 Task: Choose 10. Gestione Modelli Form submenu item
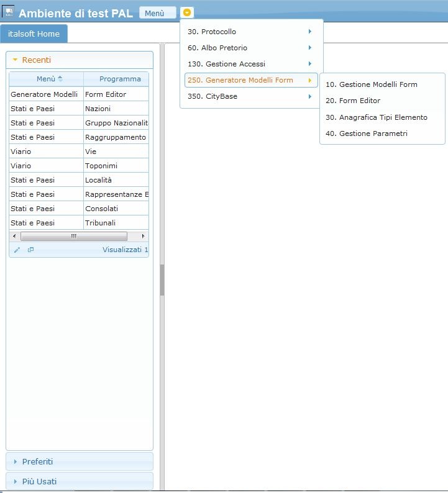372,84
